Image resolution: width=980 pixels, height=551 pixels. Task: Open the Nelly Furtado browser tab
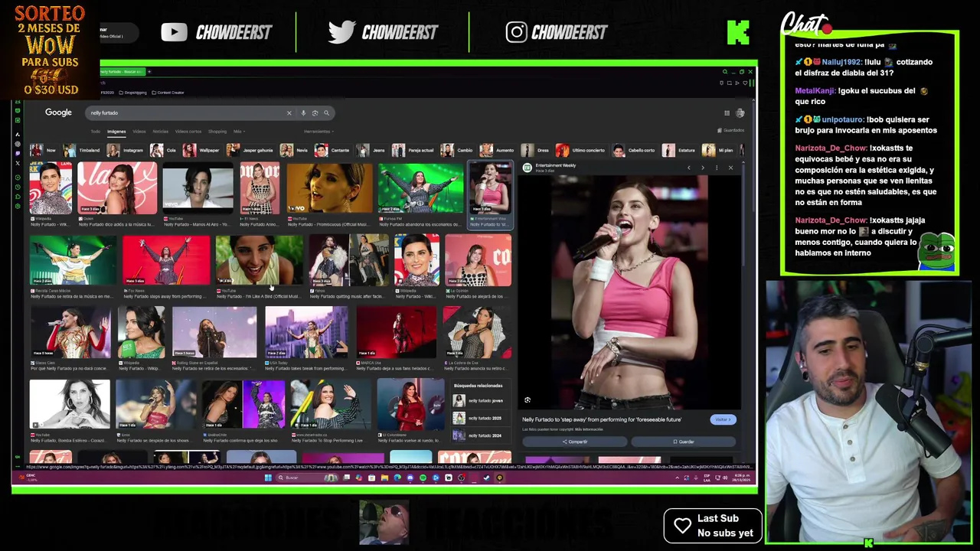pyautogui.click(x=122, y=71)
